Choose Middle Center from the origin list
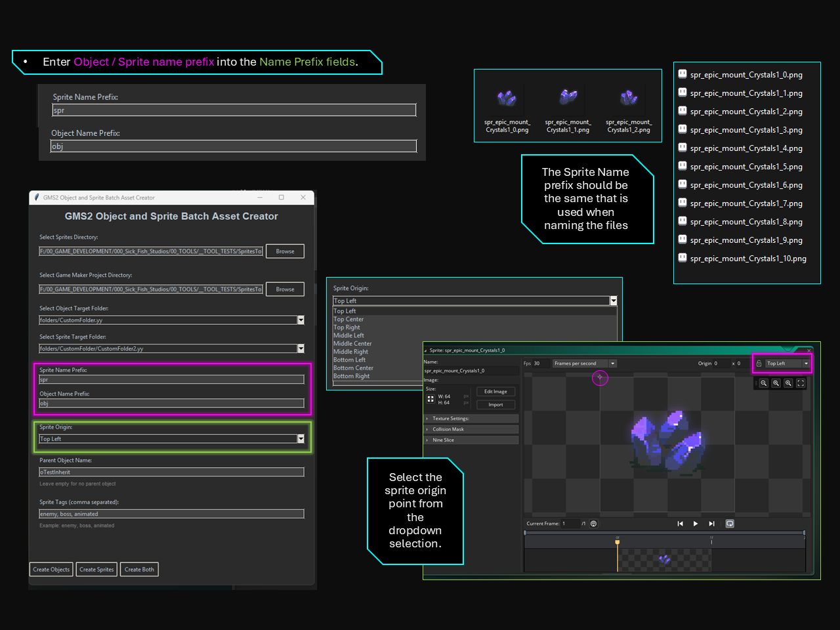 pos(352,344)
